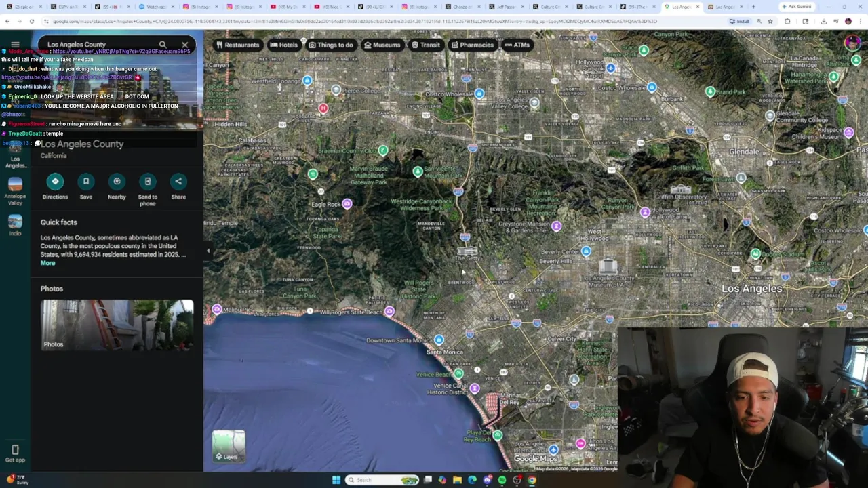Open the Los Angeles County Photos thumbnail

pos(117,325)
